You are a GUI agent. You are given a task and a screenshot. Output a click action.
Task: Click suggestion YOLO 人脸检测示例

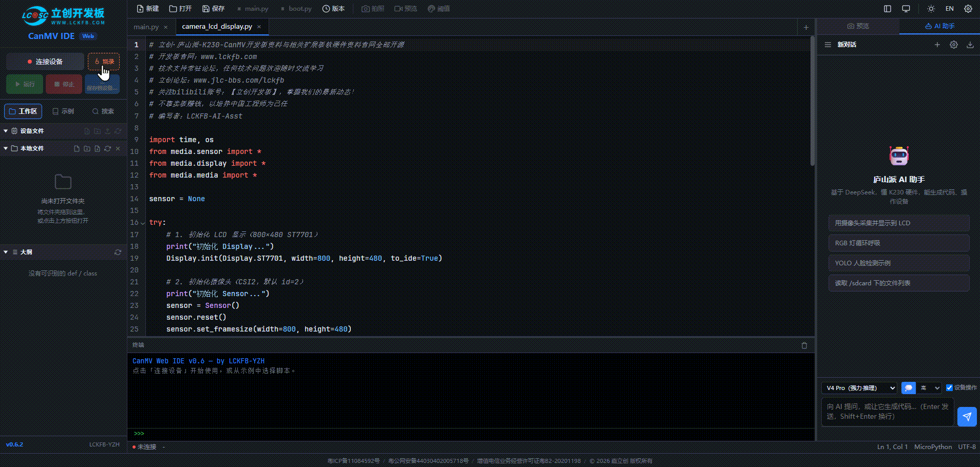pos(899,263)
